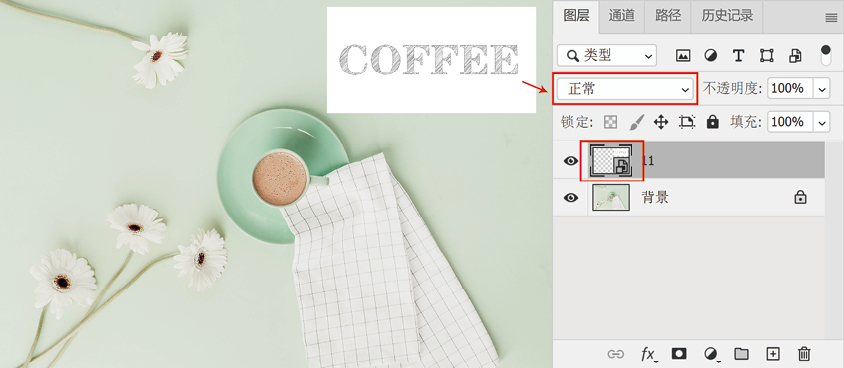The width and height of the screenshot is (844, 368).
Task: Hide the smart object layer 11
Action: coord(571,161)
